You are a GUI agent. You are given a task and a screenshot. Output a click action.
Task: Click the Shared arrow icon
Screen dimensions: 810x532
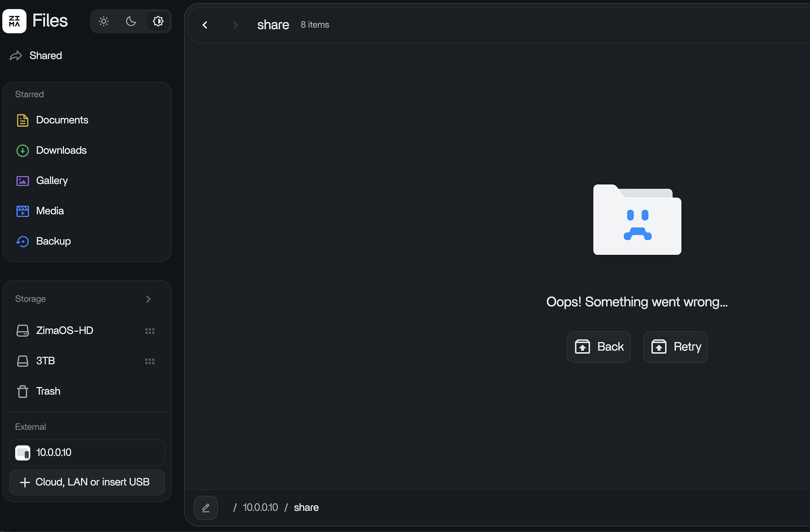(x=16, y=56)
